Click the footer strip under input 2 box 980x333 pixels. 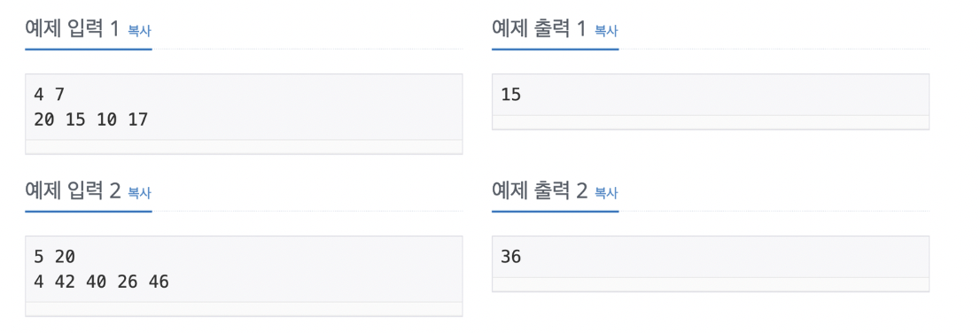coord(244,308)
